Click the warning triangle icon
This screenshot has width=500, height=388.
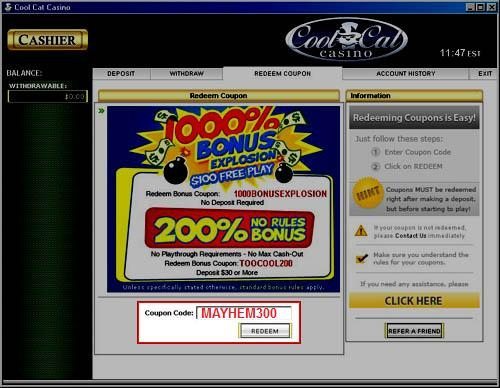coord(361,231)
